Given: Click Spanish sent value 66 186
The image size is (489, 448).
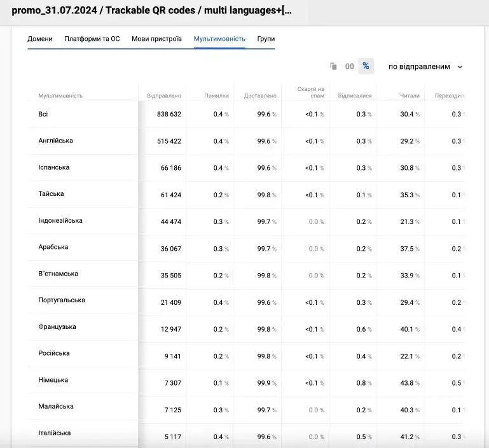Looking at the screenshot, I should pyautogui.click(x=171, y=168).
